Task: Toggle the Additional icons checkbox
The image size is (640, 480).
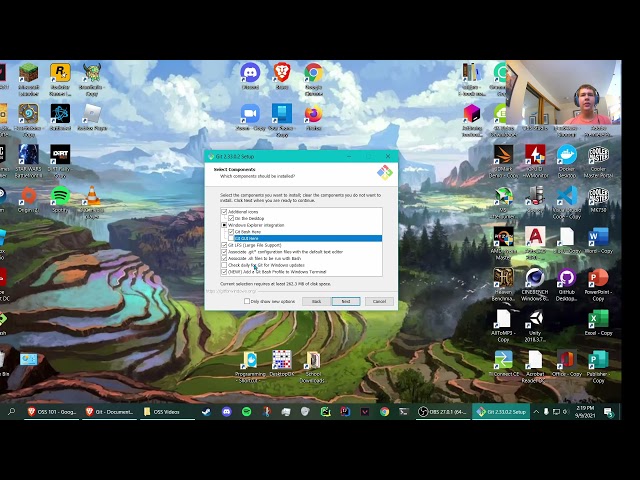Action: coord(224,212)
